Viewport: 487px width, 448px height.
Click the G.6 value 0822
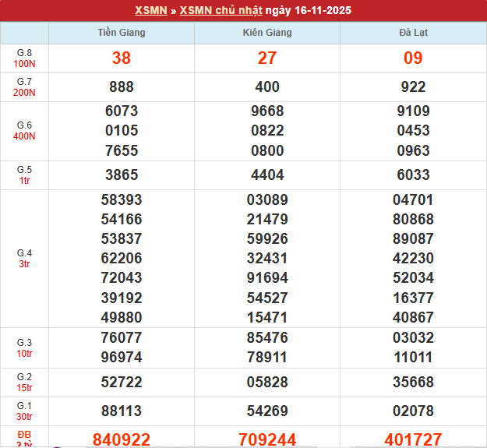coord(267,130)
